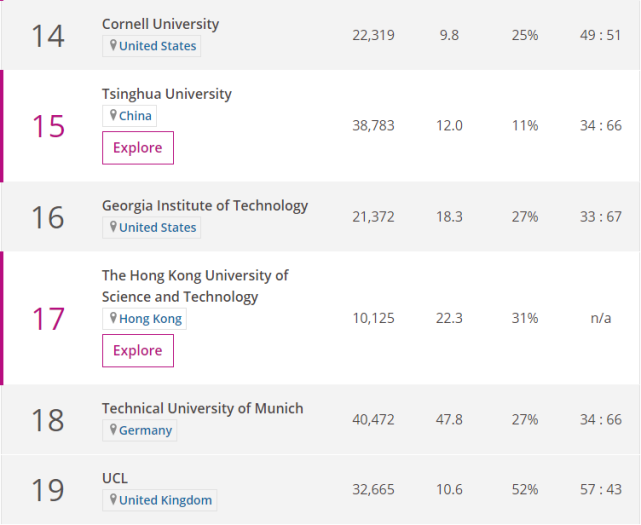This screenshot has height=525, width=641.
Task: Click the pin icon next to Hong Kong
Action: (113, 318)
